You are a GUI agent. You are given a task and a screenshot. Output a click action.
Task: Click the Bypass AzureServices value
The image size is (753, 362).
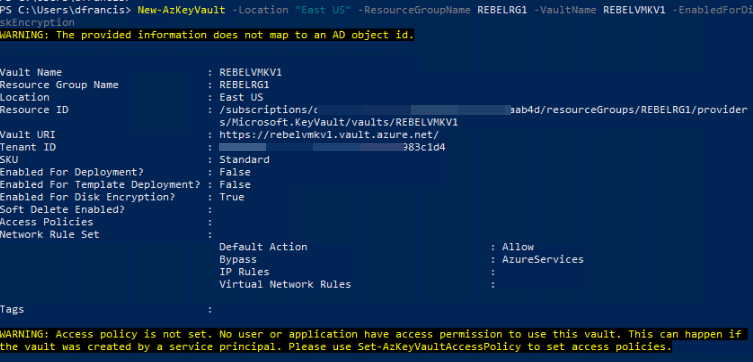point(543,260)
